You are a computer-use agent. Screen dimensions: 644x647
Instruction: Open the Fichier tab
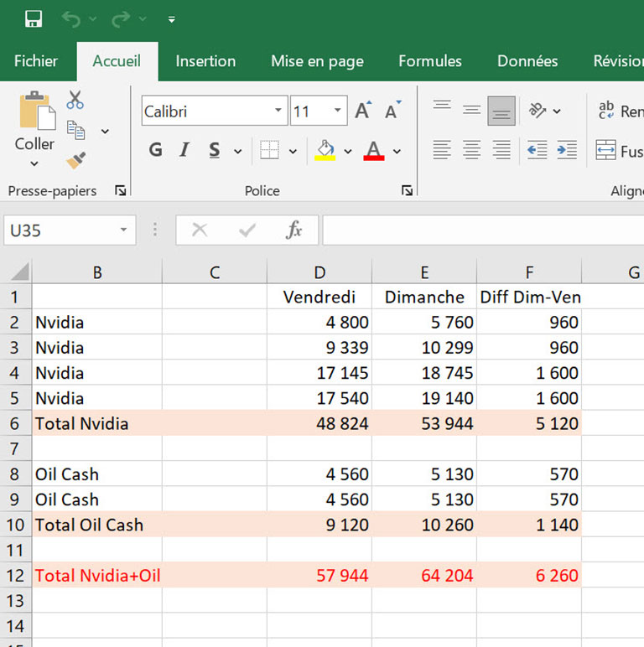click(x=36, y=61)
